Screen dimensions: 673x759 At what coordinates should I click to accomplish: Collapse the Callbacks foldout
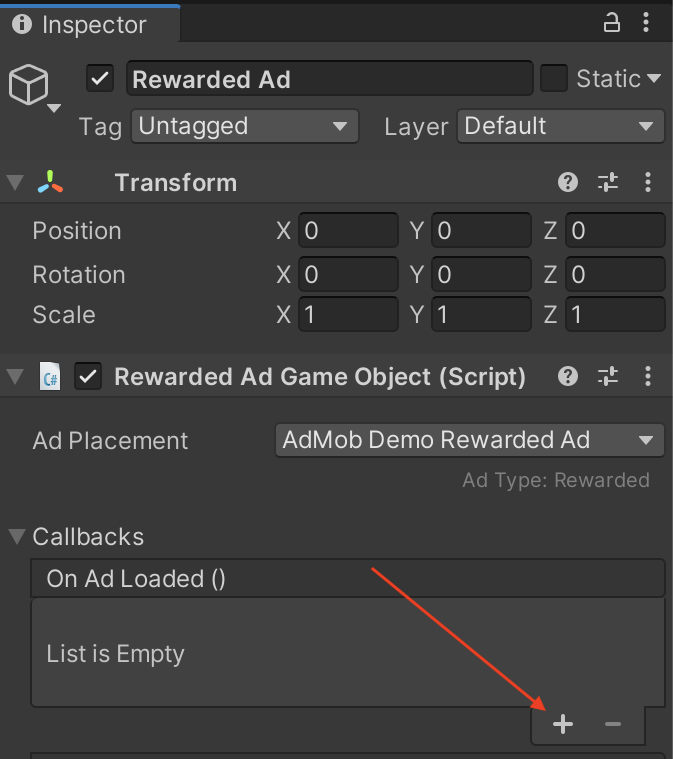click(17, 537)
